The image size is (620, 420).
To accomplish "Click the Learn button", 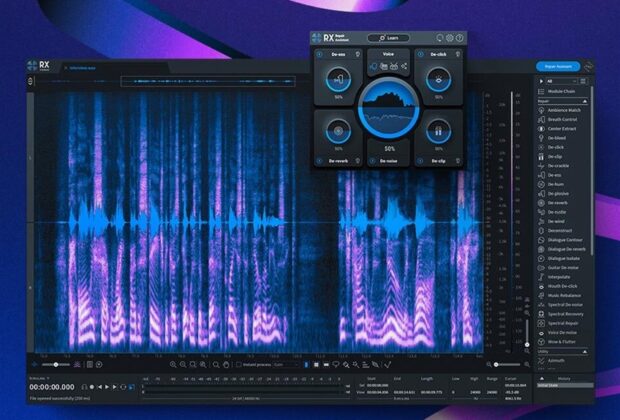I will (388, 38).
